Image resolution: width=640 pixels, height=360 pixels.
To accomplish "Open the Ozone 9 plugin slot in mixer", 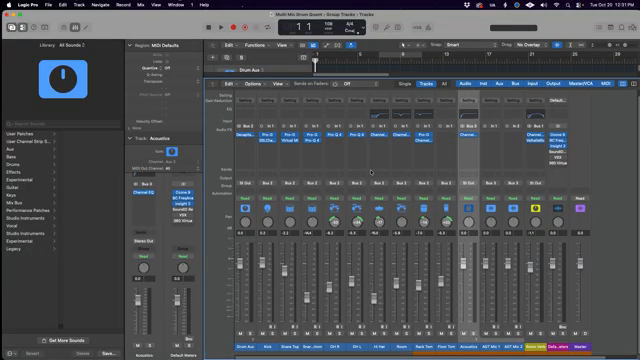I will pyautogui.click(x=558, y=135).
